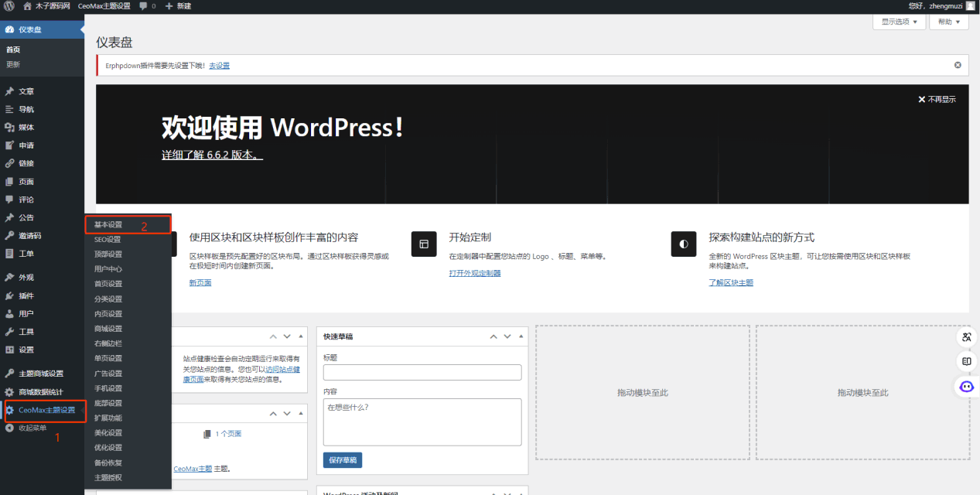Click the wrench icon beside 主题商城设置

click(9, 374)
